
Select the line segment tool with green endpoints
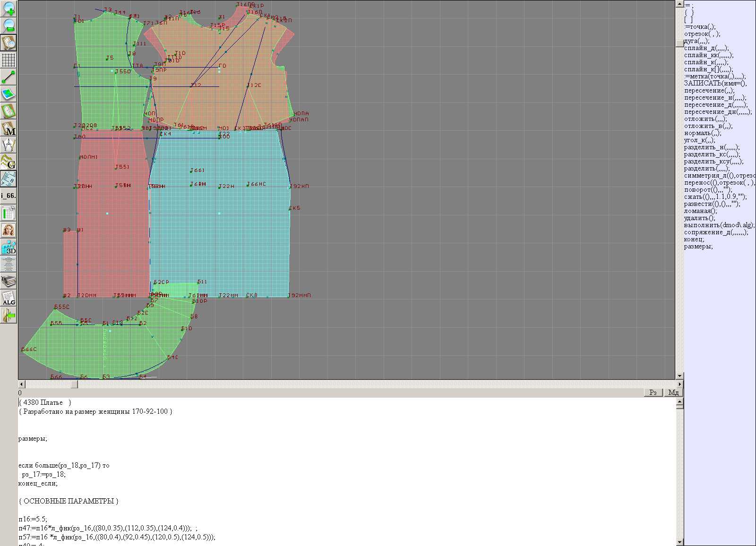tap(9, 77)
